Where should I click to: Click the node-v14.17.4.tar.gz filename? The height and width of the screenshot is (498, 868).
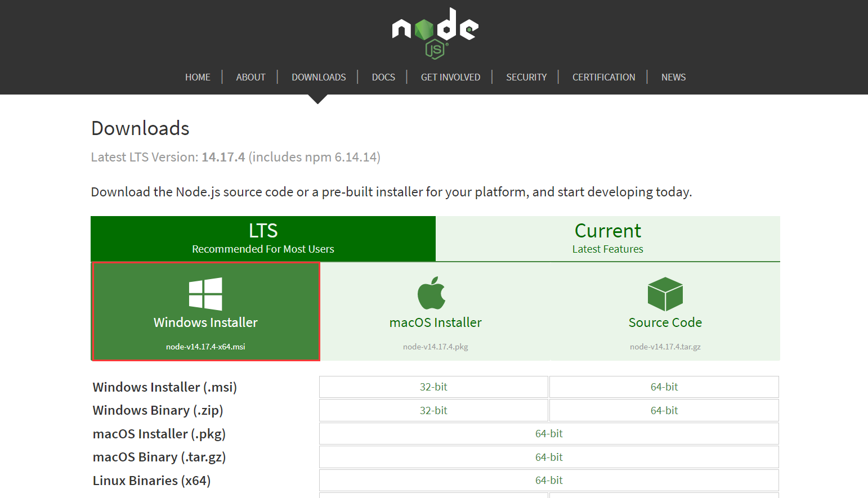point(665,347)
